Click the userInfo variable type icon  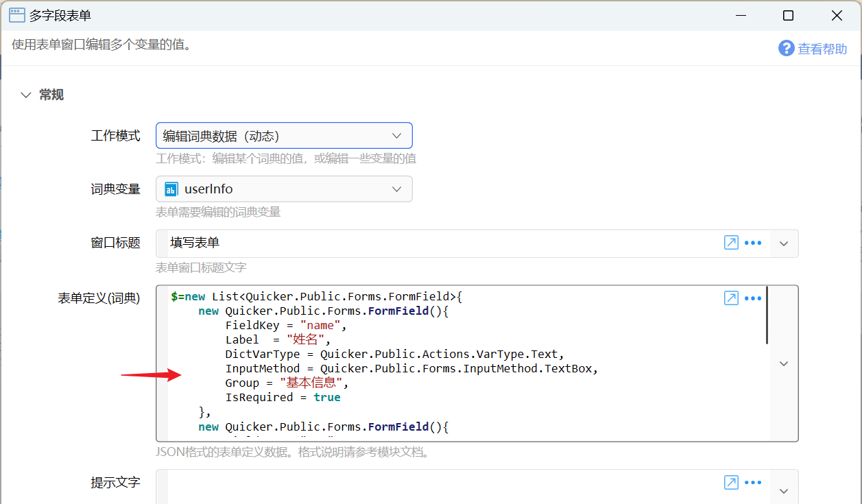pyautogui.click(x=171, y=189)
